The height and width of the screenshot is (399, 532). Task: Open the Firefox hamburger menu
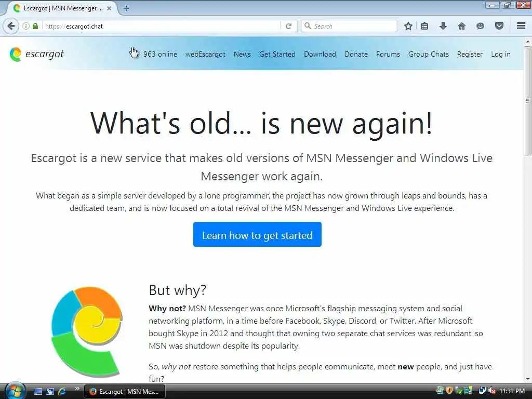click(521, 26)
